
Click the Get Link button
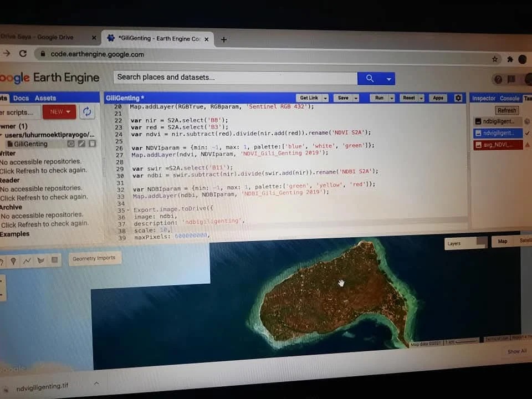[x=309, y=98]
